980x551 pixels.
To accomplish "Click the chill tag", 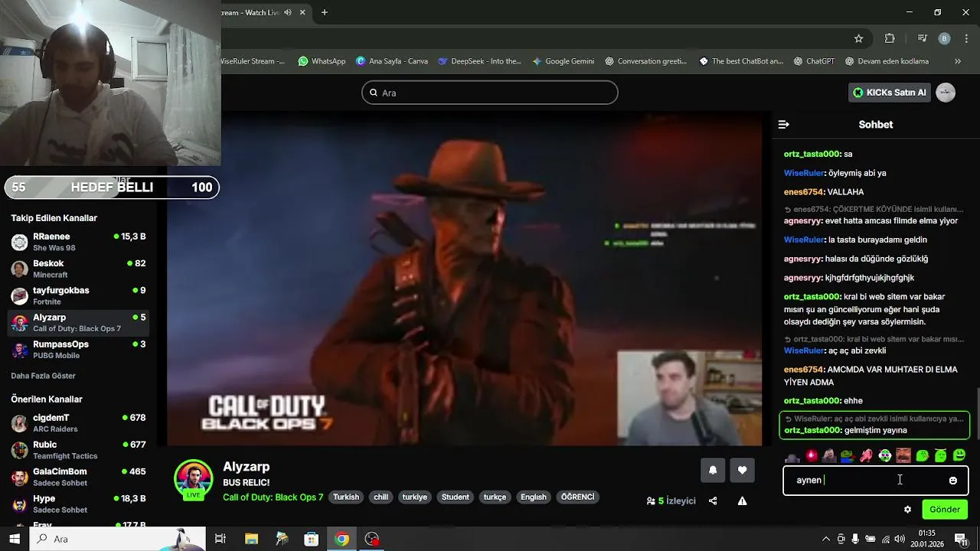I will (x=381, y=497).
